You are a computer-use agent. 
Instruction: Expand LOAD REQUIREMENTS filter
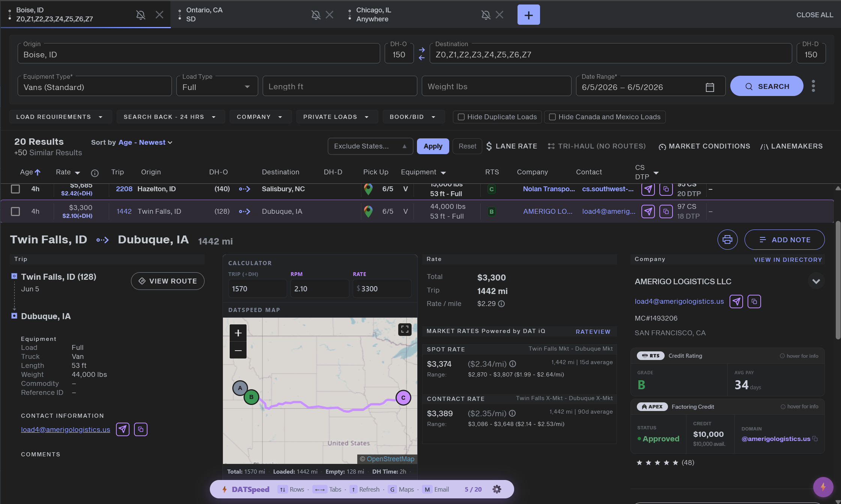pos(60,117)
